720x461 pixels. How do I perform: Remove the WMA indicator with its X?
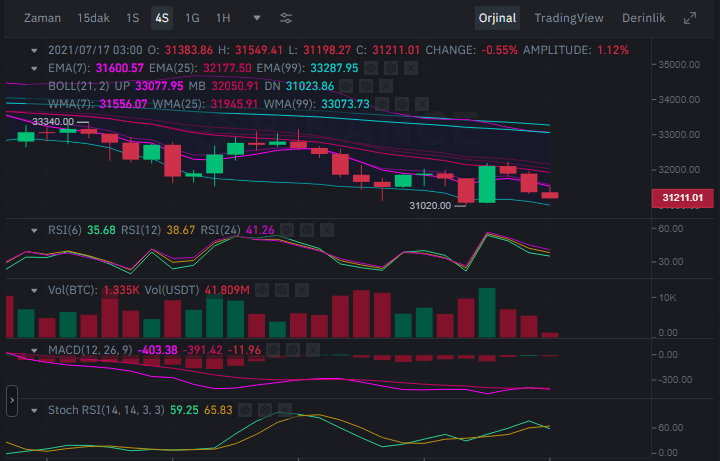coord(422,104)
